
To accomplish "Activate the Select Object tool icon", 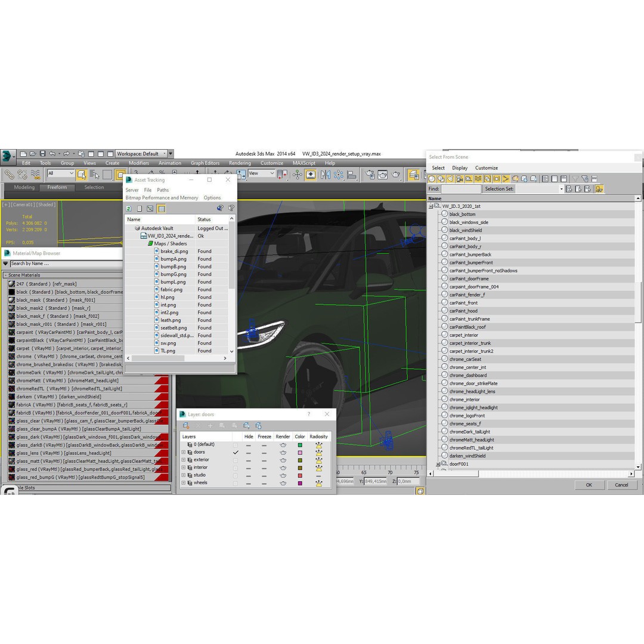I will 82,175.
